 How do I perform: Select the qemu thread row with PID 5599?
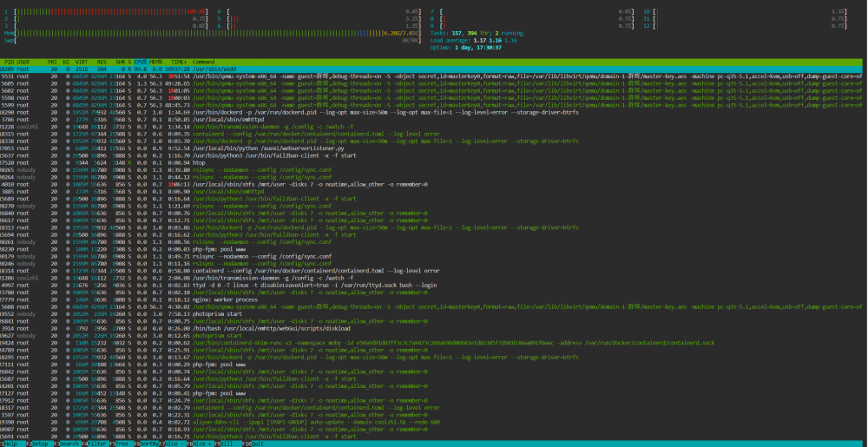click(431, 105)
